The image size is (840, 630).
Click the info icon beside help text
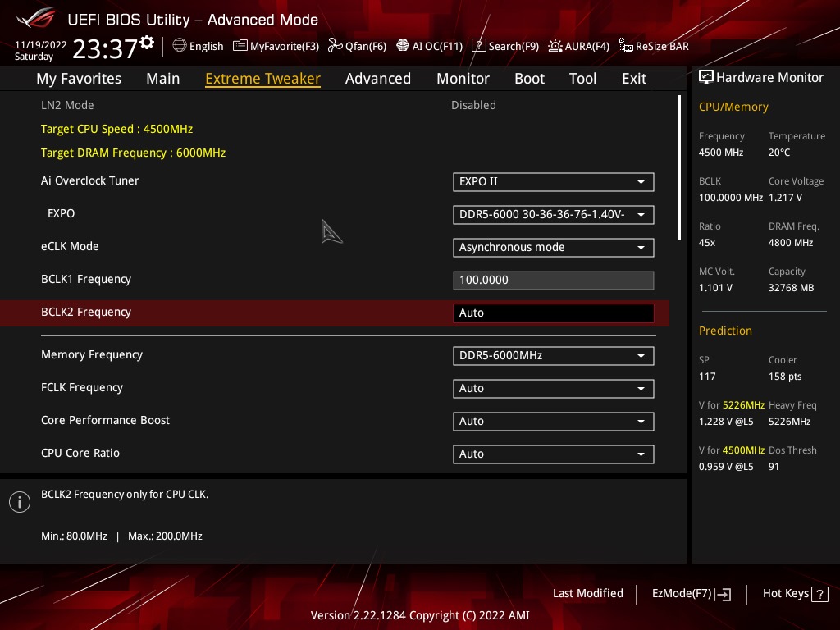(20, 502)
